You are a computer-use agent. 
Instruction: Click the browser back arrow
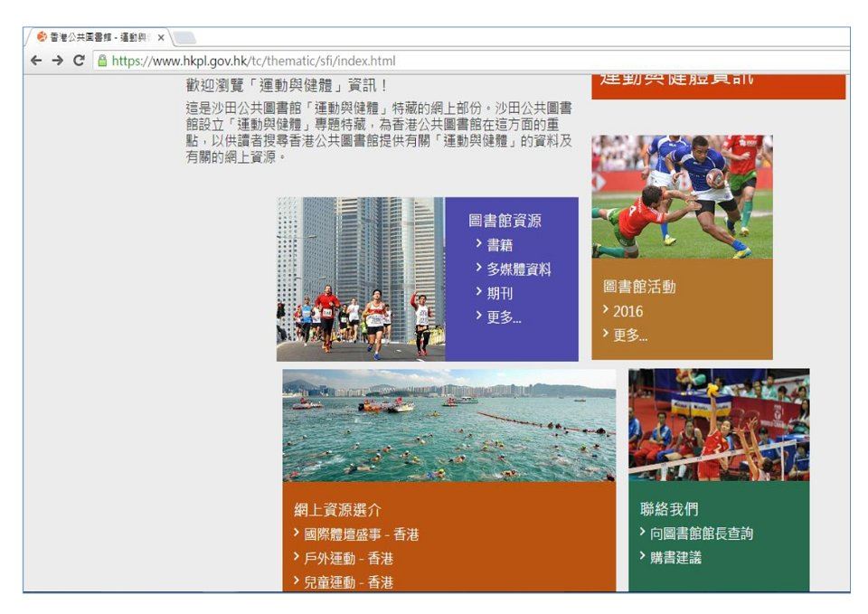[x=36, y=61]
